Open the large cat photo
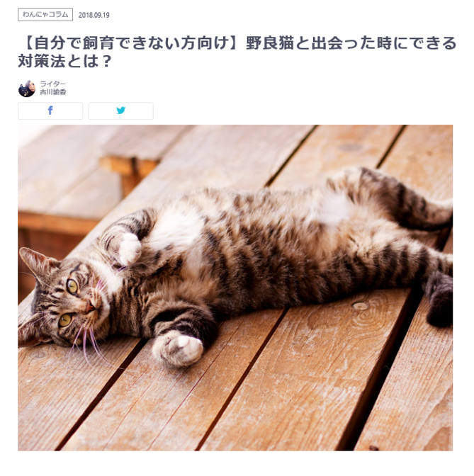 235,288
